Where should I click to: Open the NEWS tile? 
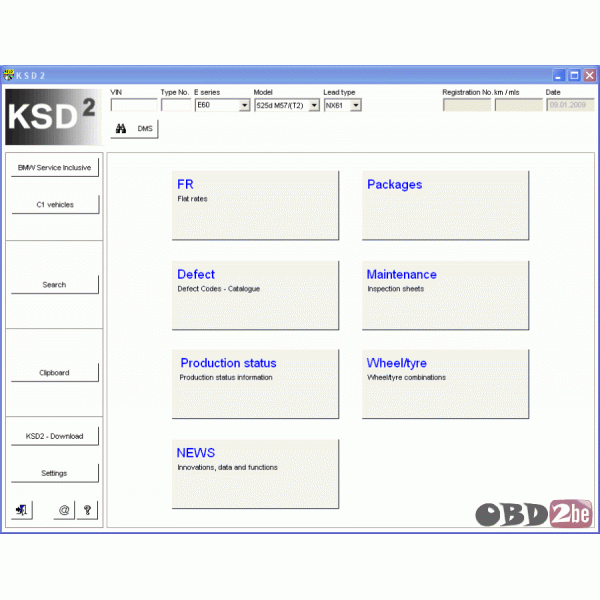click(x=255, y=474)
